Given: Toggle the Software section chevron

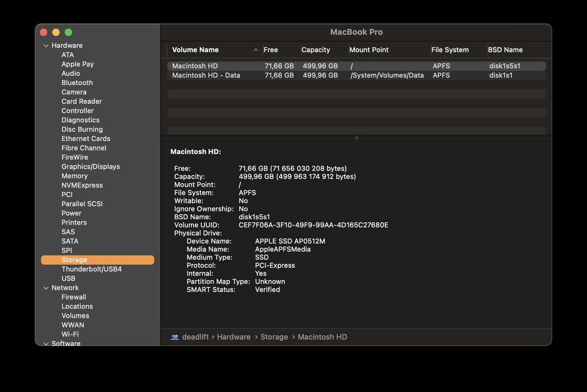Looking at the screenshot, I should point(46,343).
